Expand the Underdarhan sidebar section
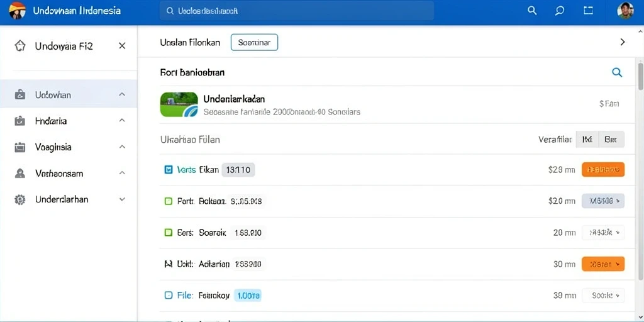644x322 pixels. pyautogui.click(x=122, y=199)
